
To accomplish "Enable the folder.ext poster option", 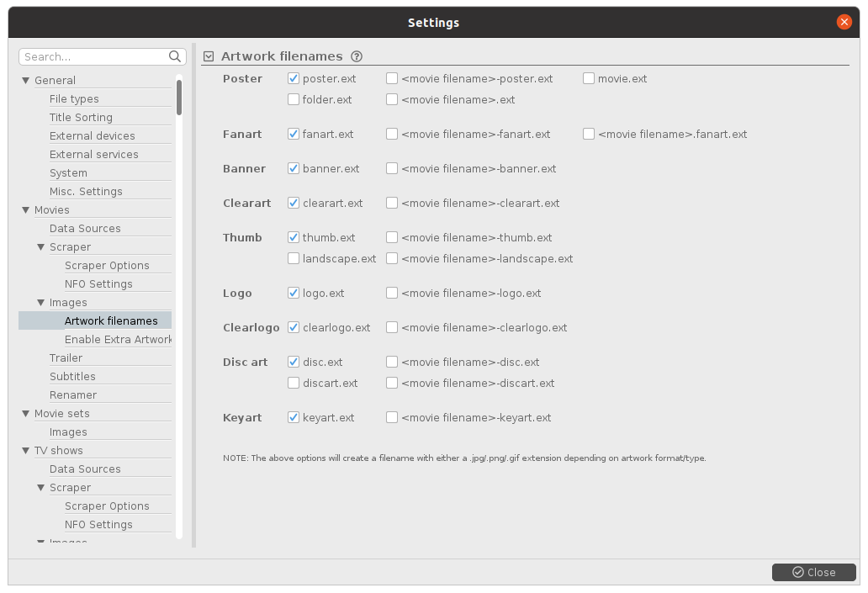I will (294, 99).
